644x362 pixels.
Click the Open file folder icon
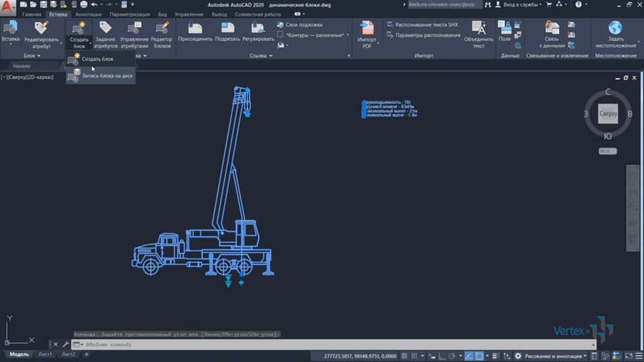click(x=33, y=4)
